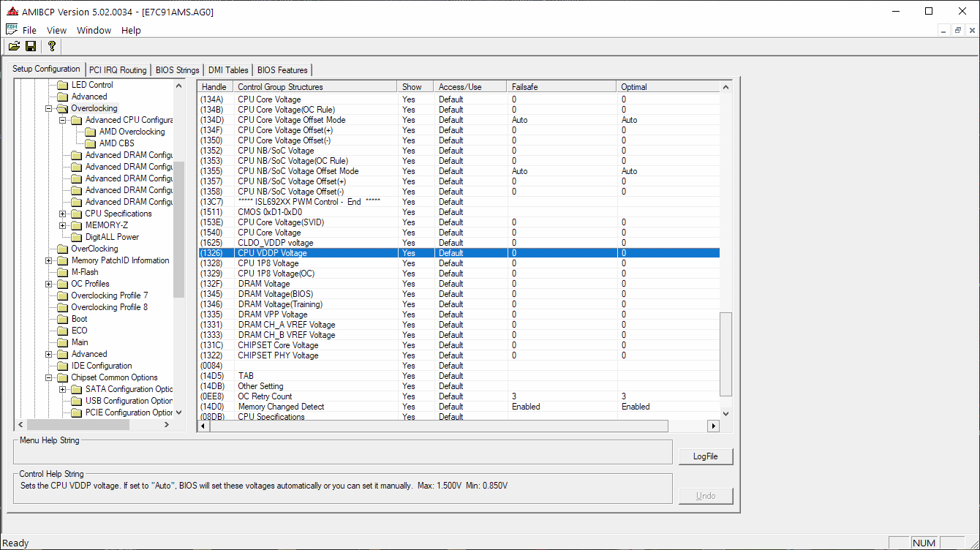Select the CLDO_VDDP voltage row
980x550 pixels.
459,243
